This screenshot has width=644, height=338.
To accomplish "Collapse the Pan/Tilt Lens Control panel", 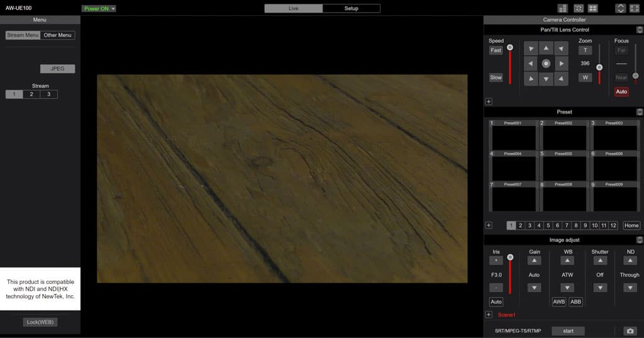I will (640, 30).
